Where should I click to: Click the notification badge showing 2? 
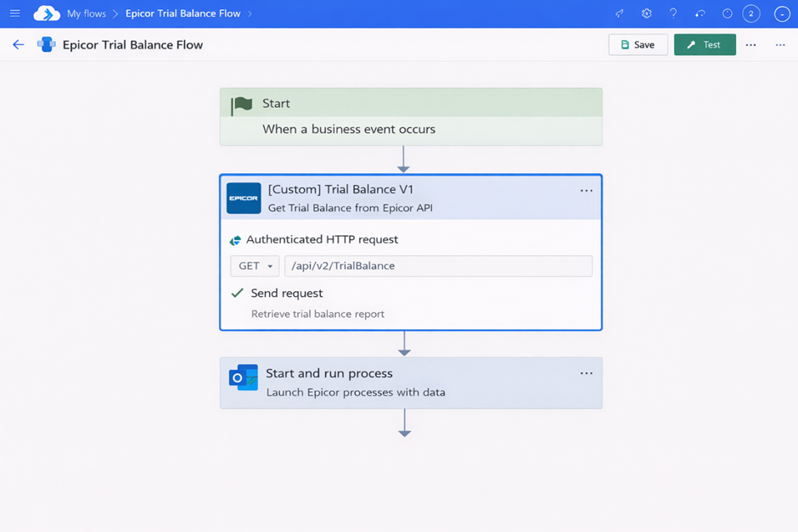[751, 14]
